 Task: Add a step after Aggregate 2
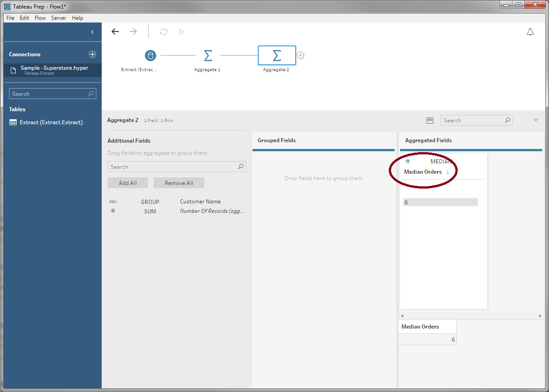(301, 55)
